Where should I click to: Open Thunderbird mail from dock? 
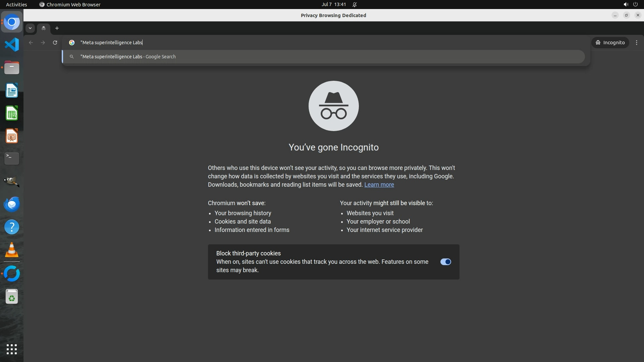click(12, 204)
